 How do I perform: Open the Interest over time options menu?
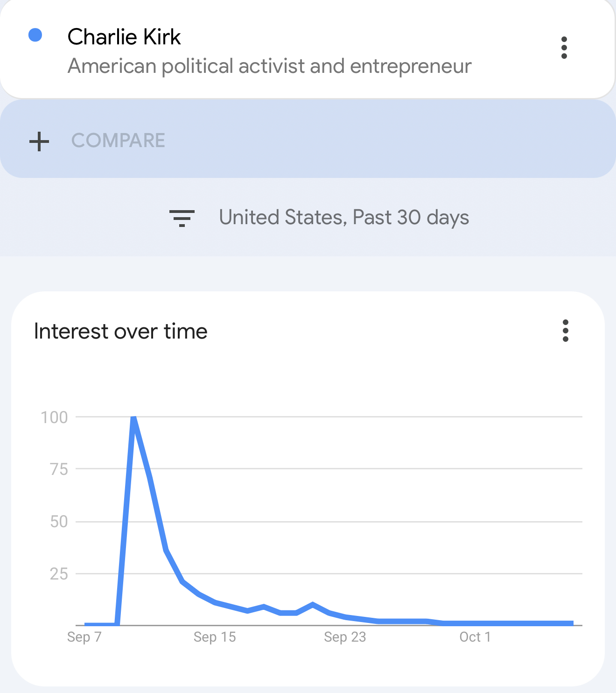click(x=566, y=331)
